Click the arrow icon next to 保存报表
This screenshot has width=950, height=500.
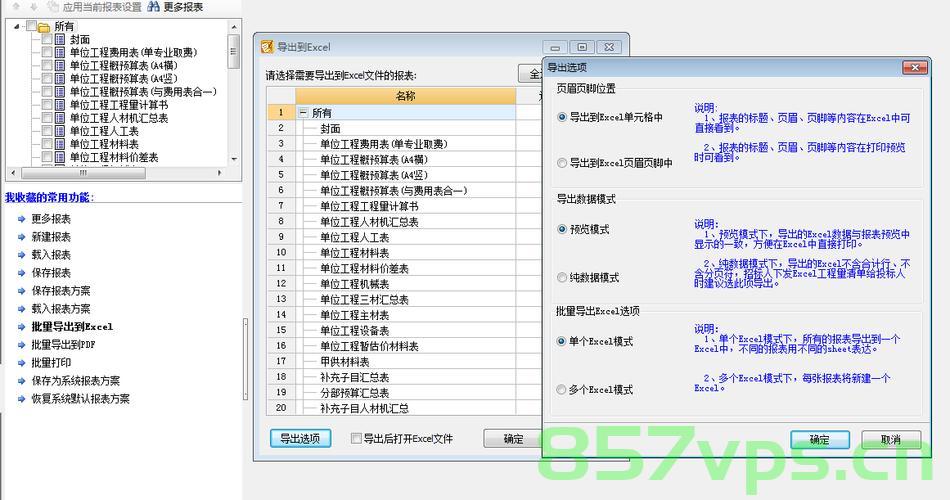click(x=21, y=273)
